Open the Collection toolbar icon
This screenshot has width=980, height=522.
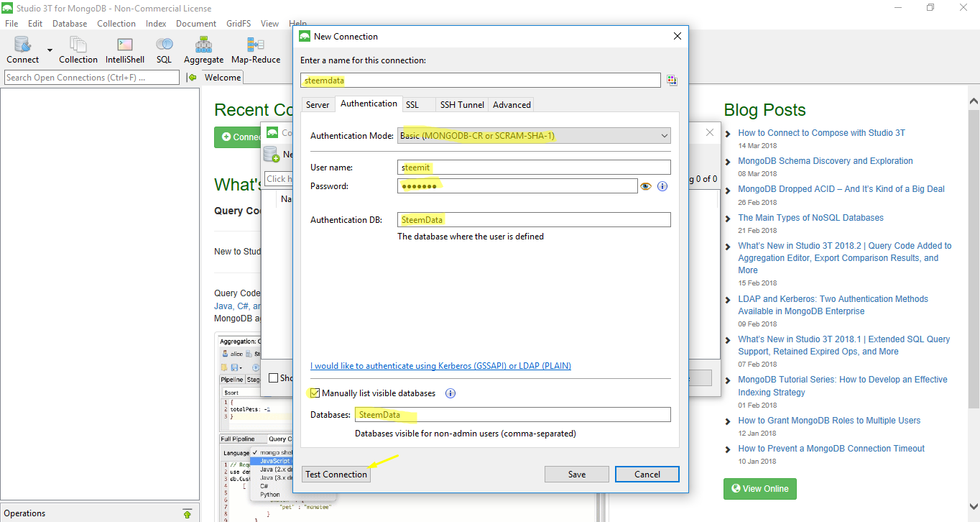tap(78, 50)
